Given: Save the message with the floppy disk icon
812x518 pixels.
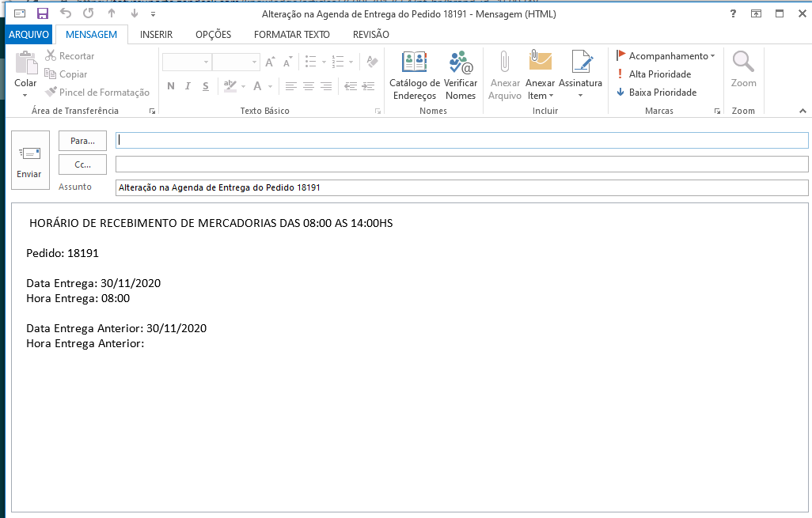Looking at the screenshot, I should point(43,14).
